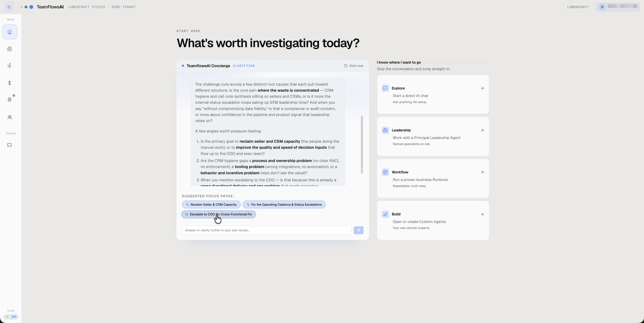644x323 pixels.
Task: Click 'Run a proven business Runbook' text
Action: point(420,180)
